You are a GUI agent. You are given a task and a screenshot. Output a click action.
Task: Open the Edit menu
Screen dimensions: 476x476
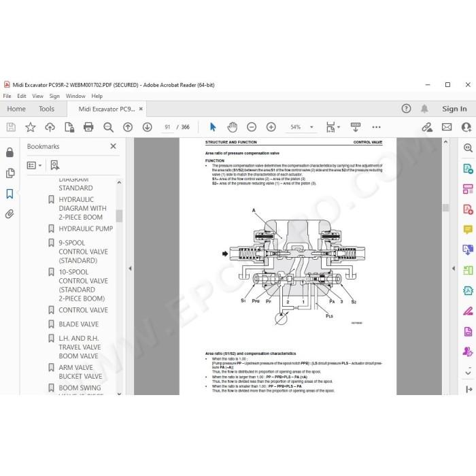pyautogui.click(x=22, y=96)
